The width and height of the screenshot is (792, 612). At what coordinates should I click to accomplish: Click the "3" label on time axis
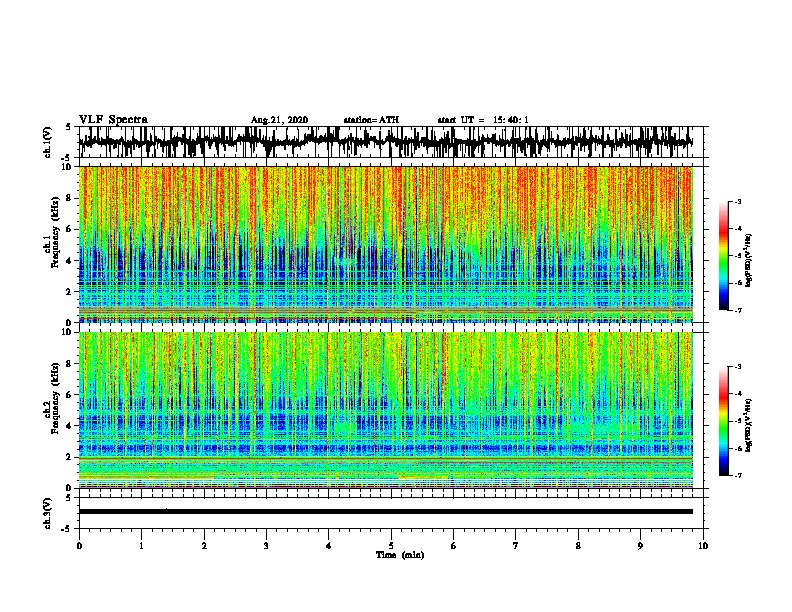(x=266, y=546)
